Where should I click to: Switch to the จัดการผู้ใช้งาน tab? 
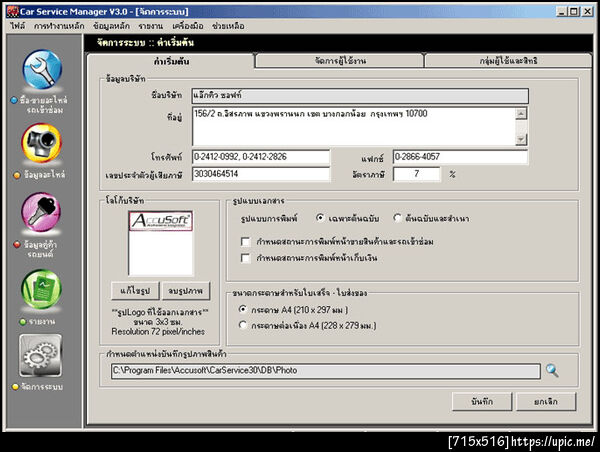[x=340, y=61]
